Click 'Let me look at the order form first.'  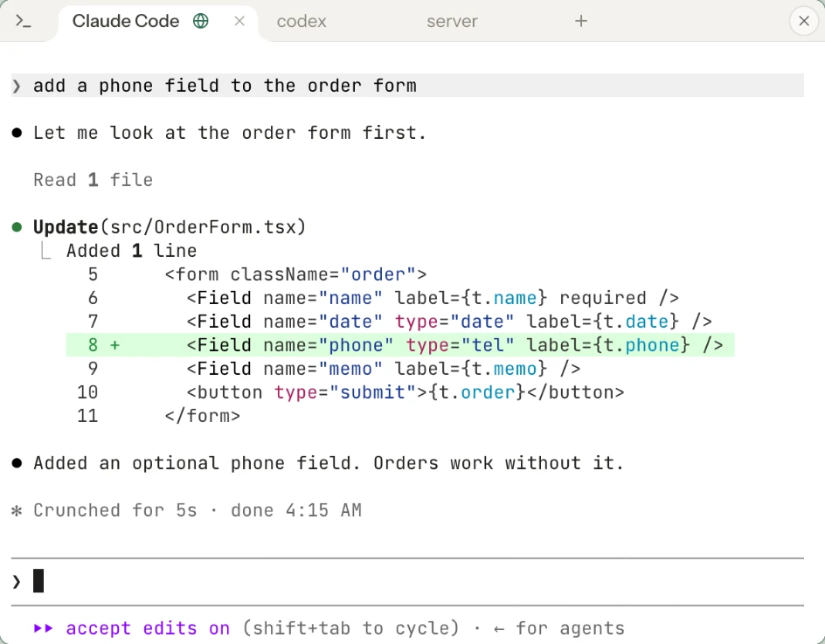coord(229,133)
